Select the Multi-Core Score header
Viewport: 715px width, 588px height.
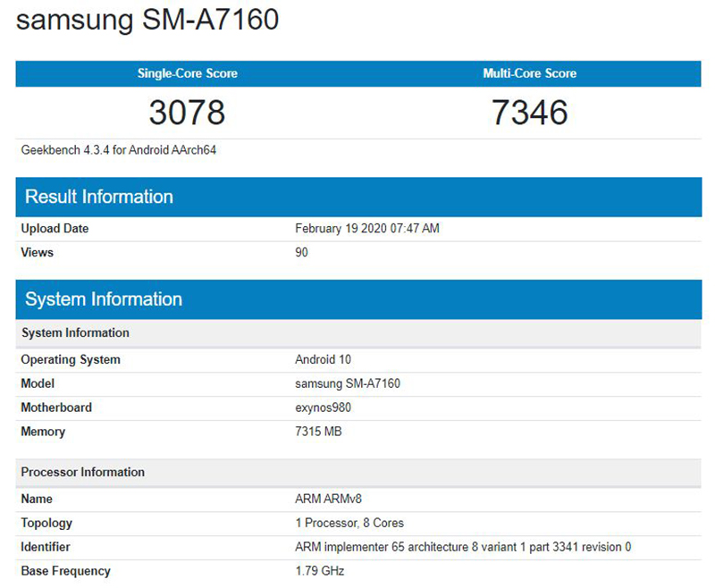(x=529, y=73)
